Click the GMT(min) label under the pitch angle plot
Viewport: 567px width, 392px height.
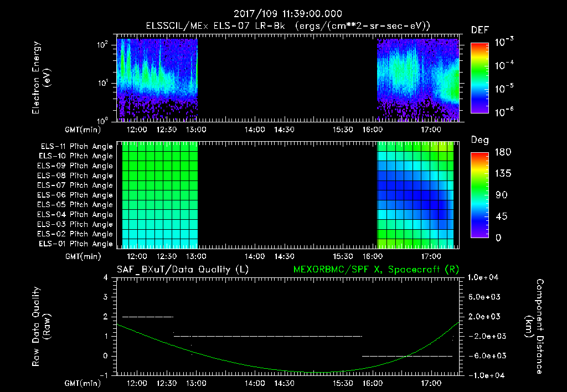(83, 256)
